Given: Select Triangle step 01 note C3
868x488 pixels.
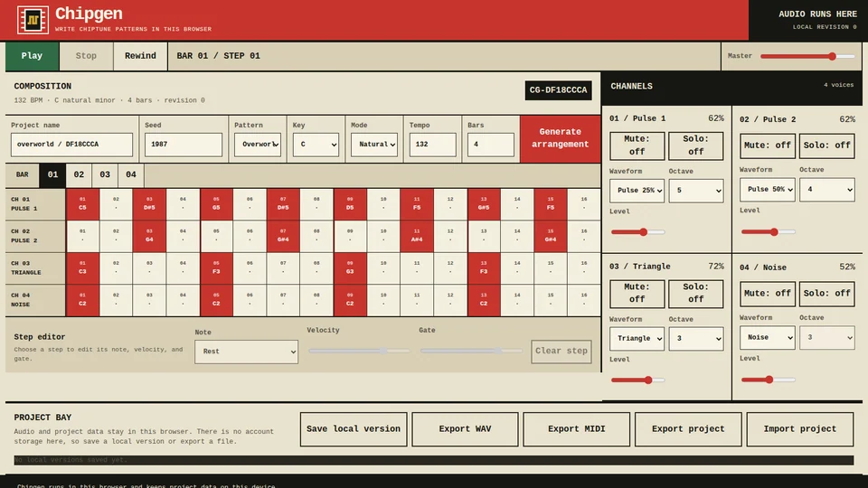Looking at the screenshot, I should pyautogui.click(x=82, y=267).
